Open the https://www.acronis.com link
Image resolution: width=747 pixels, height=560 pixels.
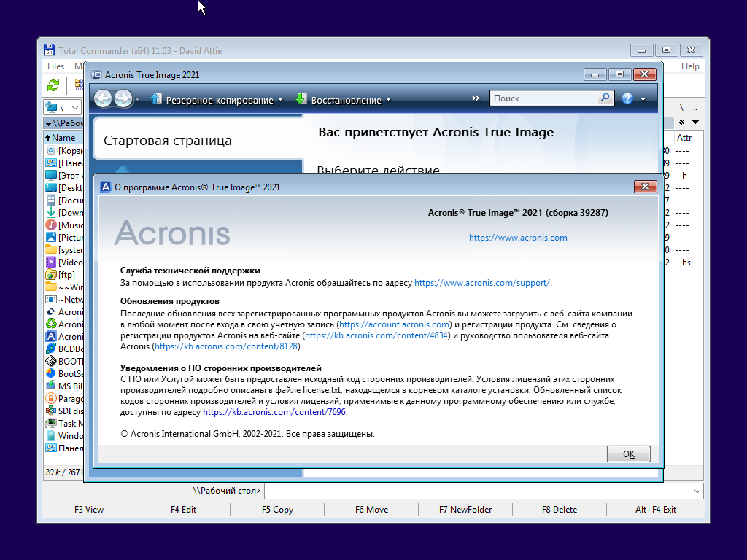518,238
